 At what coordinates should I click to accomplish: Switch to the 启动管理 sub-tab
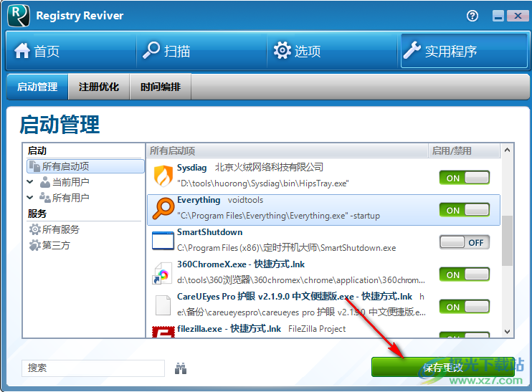click(x=37, y=87)
